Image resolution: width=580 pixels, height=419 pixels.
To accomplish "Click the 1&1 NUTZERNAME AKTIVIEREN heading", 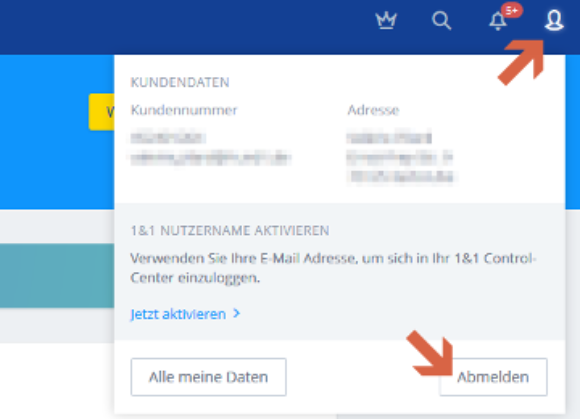I will [x=230, y=231].
